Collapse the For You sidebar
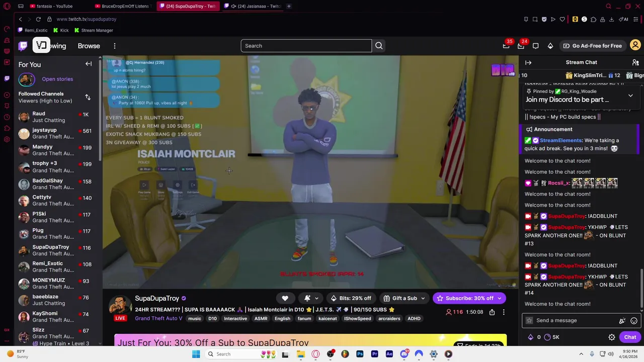This screenshot has width=644, height=362. [89, 64]
